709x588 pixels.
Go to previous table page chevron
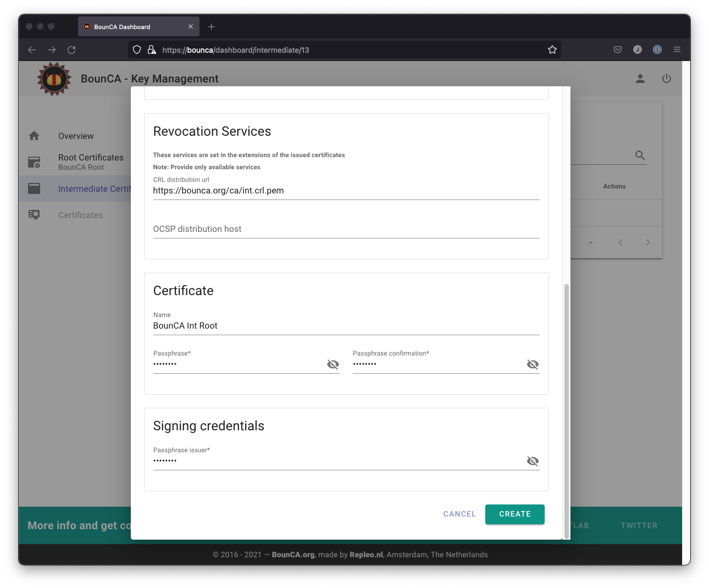[x=621, y=242]
